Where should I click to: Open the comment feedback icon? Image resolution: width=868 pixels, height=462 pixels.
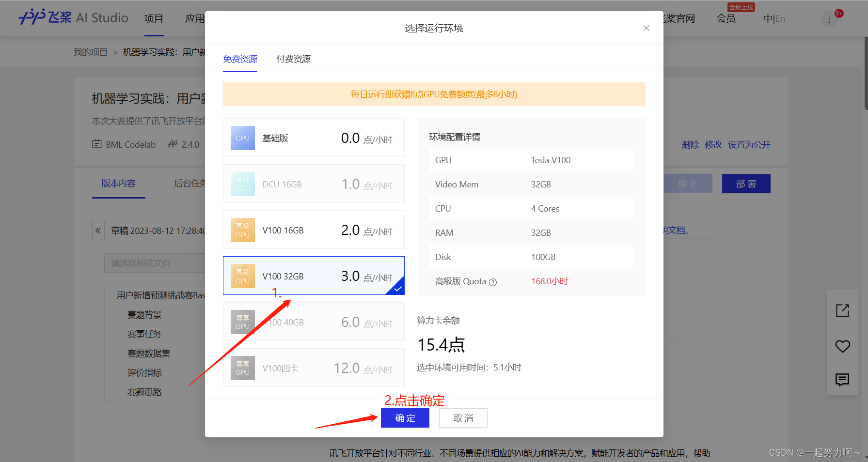pyautogui.click(x=842, y=380)
